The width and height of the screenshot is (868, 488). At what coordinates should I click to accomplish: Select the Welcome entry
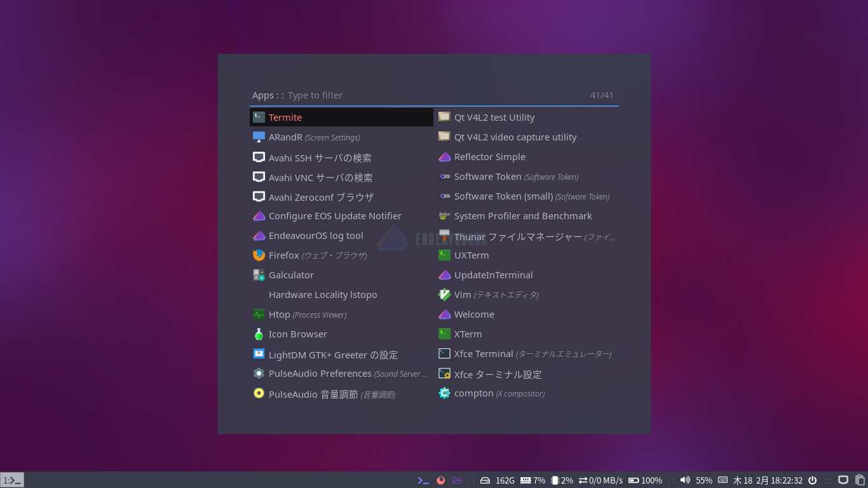tap(527, 314)
